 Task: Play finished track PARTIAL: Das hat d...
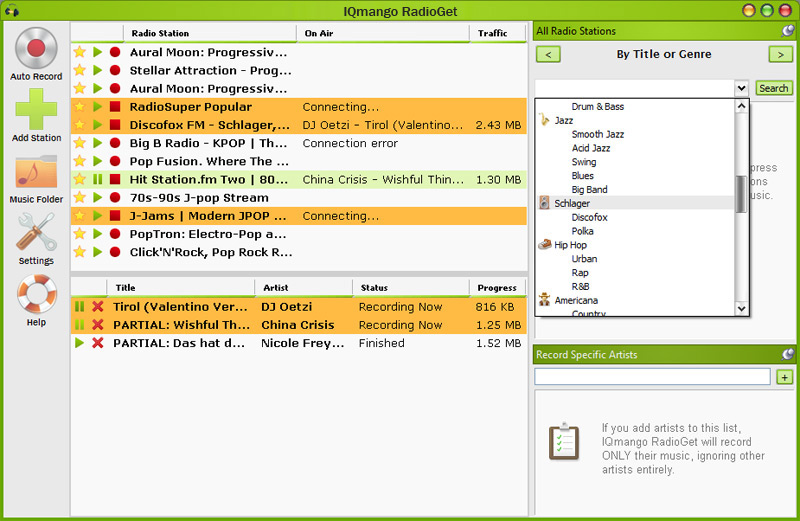click(79, 343)
